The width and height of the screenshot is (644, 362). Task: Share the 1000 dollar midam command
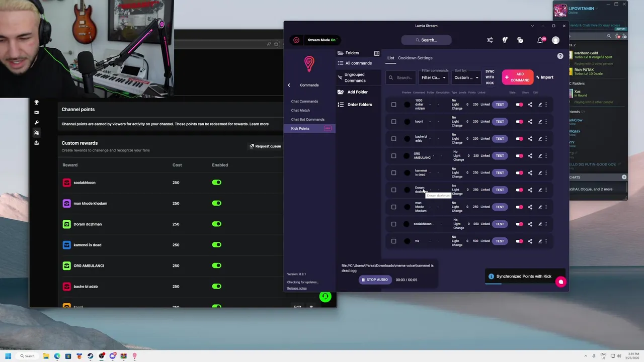click(530, 105)
